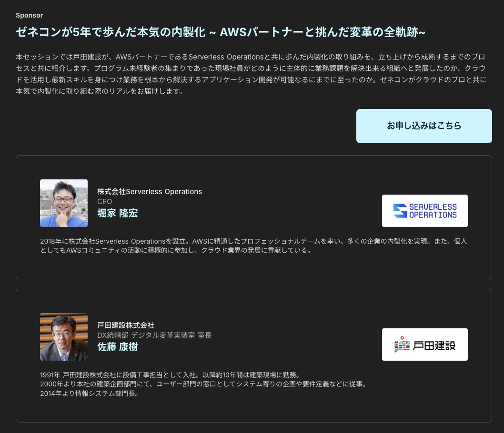Select the photo of 佐藤 康樹
The image size is (504, 433).
64,337
